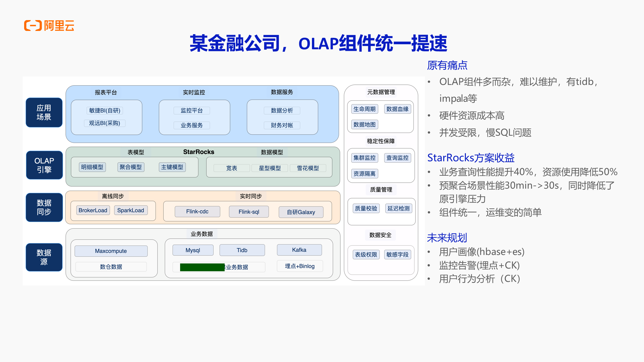Select the 数据同步 layer label
The image size is (644, 362).
click(x=44, y=207)
